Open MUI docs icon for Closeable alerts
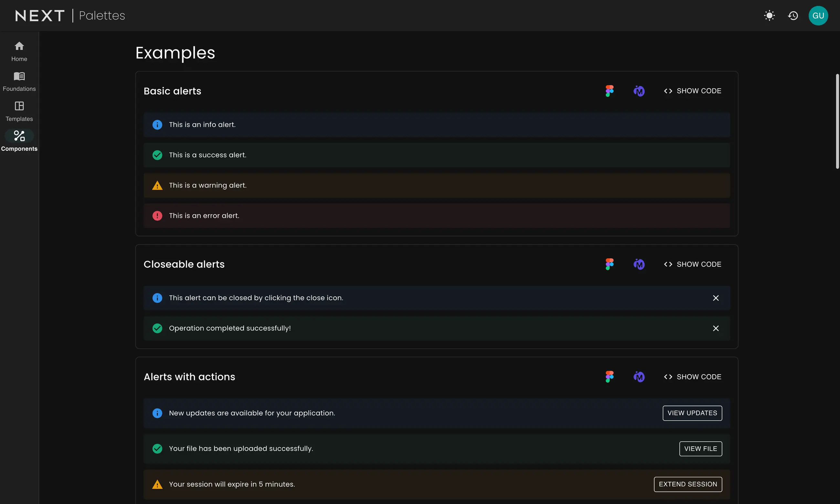Viewport: 840px width, 504px height. (x=639, y=264)
